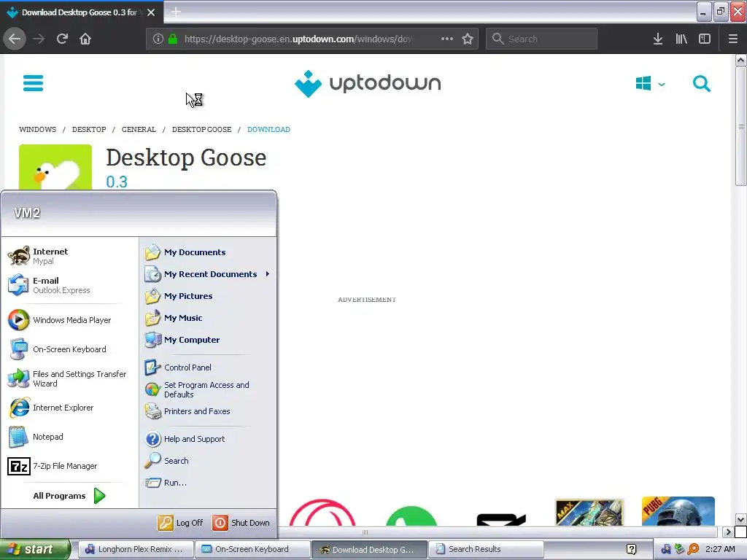Click the page scroll-up arrow
The height and width of the screenshot is (560, 747).
[x=740, y=60]
